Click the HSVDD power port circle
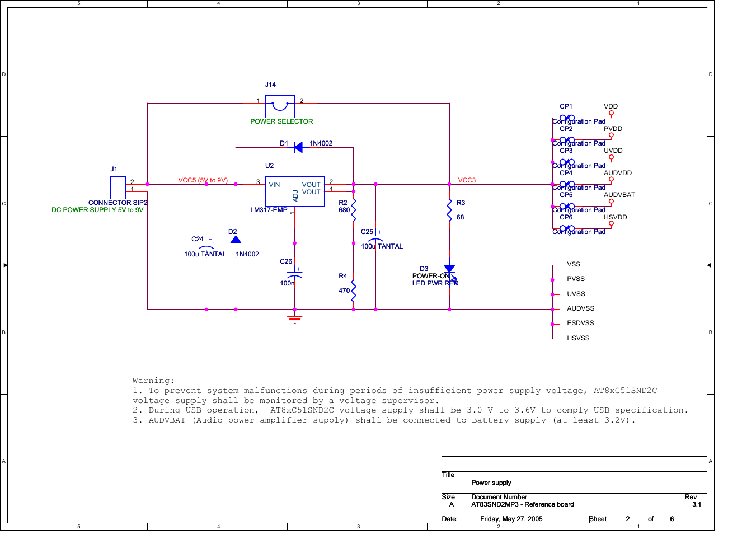 click(x=611, y=223)
